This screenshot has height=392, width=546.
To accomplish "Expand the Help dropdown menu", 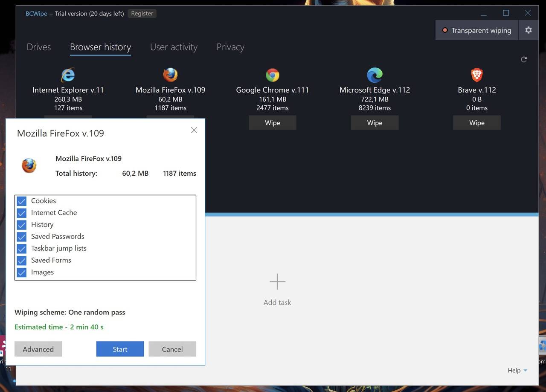I will pyautogui.click(x=517, y=370).
